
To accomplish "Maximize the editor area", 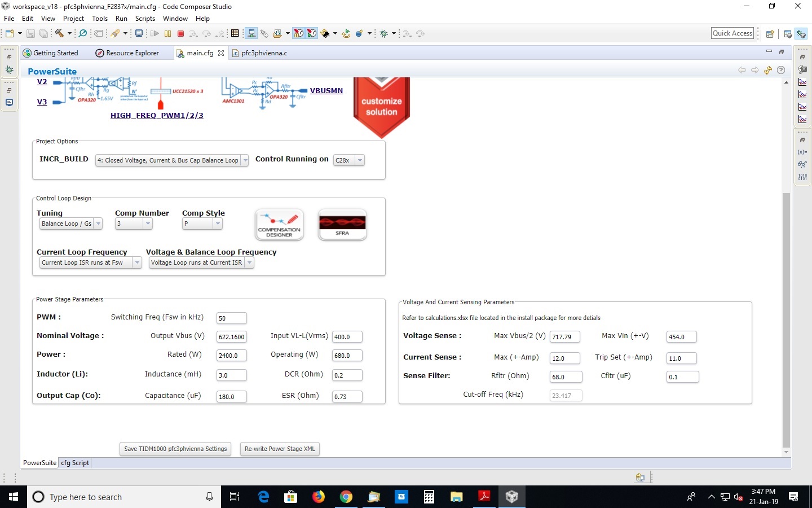I will [782, 52].
